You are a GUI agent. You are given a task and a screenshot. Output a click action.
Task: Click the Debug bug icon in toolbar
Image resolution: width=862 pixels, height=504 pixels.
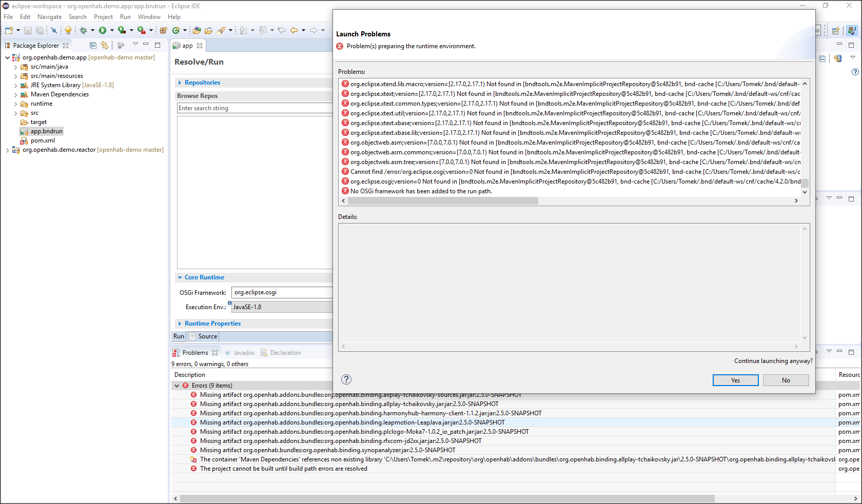(84, 30)
